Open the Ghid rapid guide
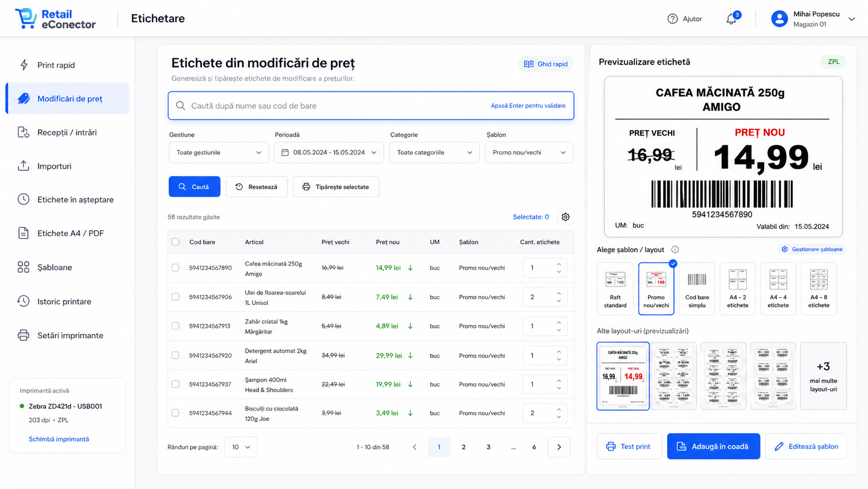Viewport: 868px width, 489px height. click(x=546, y=64)
